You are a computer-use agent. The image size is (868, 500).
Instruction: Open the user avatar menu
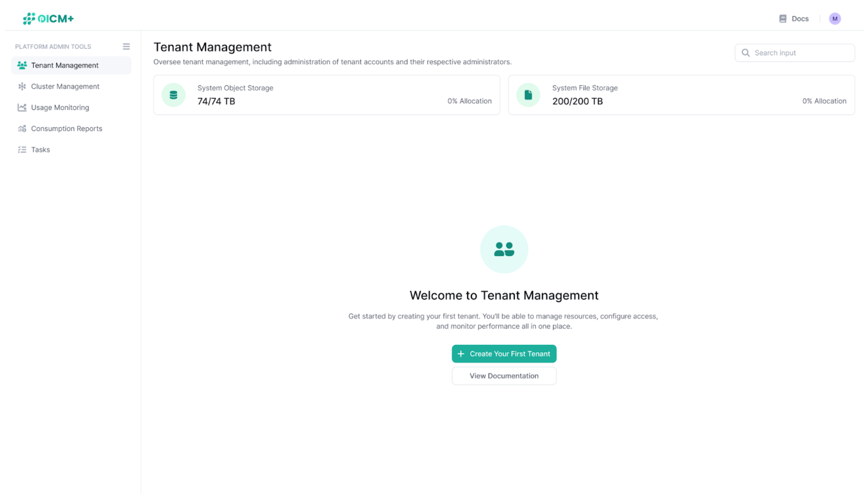835,19
